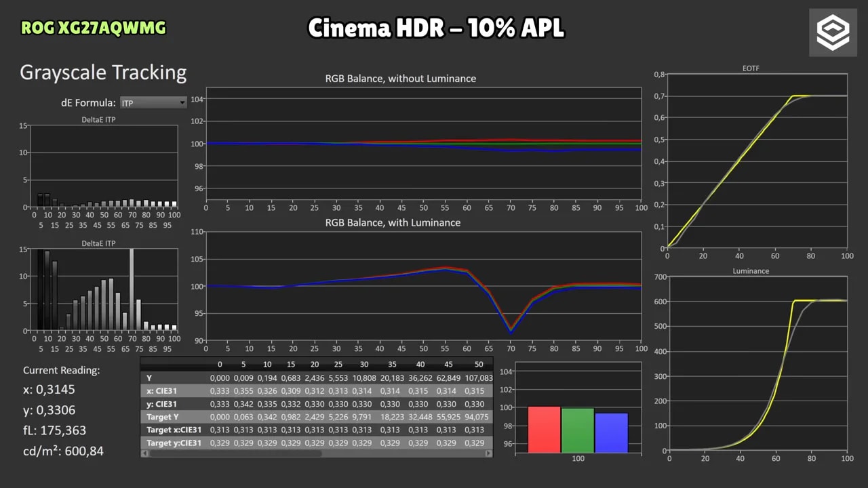868x488 pixels.
Task: Click the 'cd/m²: 600,84' reading
Action: point(63,450)
